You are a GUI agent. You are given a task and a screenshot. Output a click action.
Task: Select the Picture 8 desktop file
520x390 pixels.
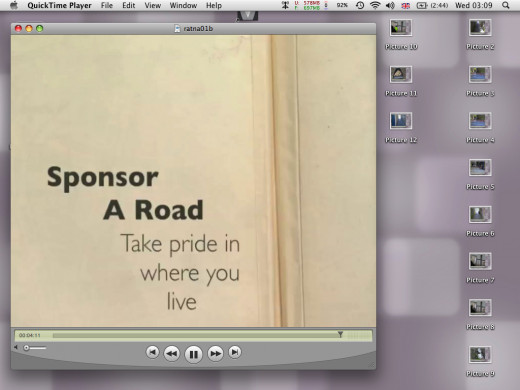coord(480,315)
